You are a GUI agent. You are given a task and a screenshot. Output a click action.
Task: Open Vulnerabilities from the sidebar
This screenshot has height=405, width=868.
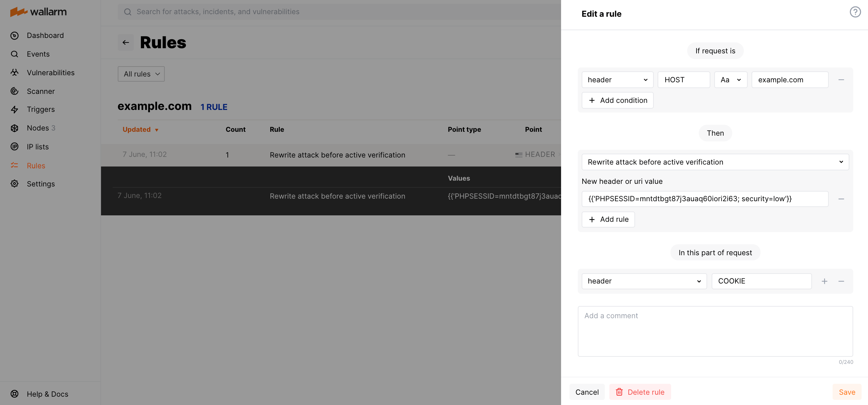[51, 72]
